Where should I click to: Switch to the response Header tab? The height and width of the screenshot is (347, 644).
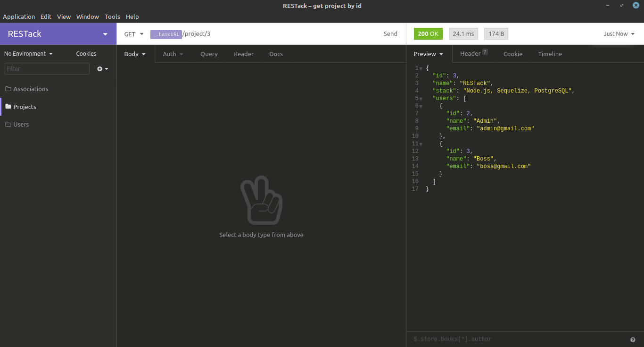coord(474,54)
